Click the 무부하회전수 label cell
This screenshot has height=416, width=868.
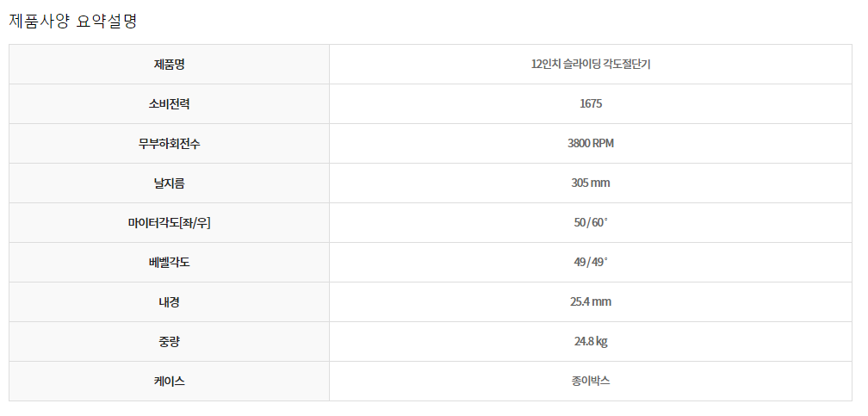click(x=169, y=144)
